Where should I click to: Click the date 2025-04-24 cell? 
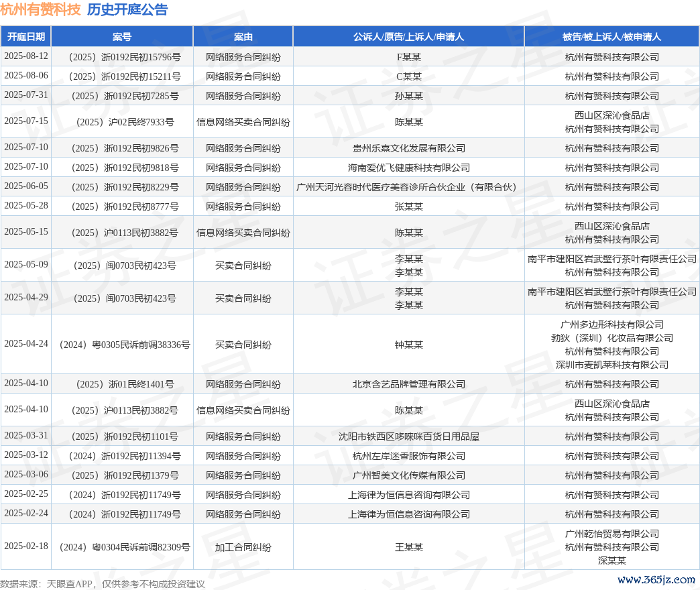click(26, 344)
